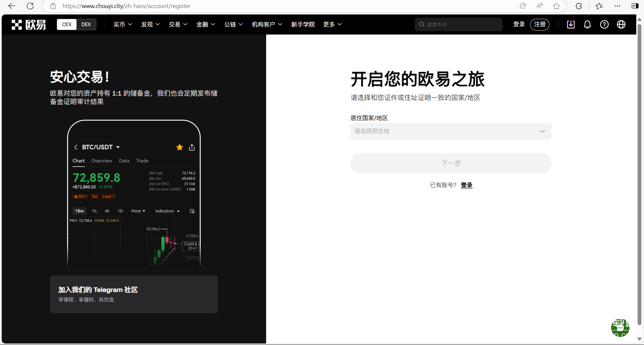This screenshot has height=345, width=644.
Task: Expand the 买币 menu
Action: pyautogui.click(x=122, y=24)
